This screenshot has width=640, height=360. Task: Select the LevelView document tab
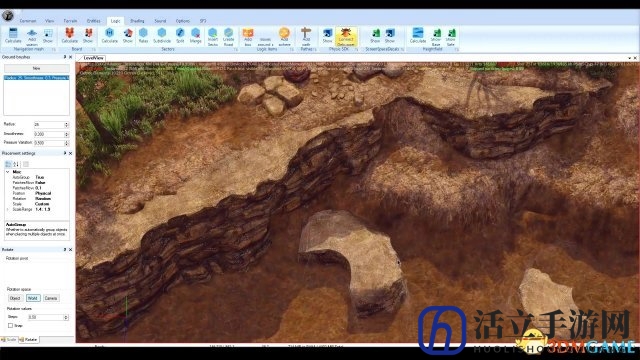93,58
